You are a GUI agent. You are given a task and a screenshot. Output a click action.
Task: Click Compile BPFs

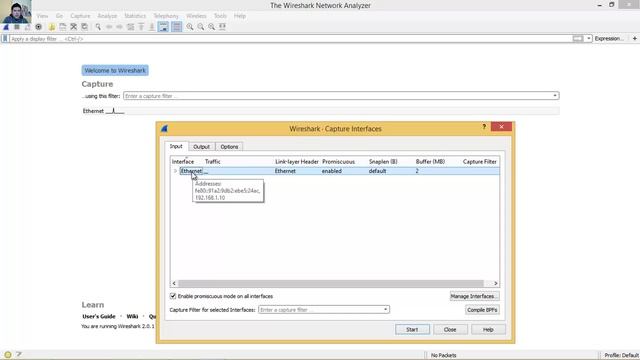click(482, 310)
